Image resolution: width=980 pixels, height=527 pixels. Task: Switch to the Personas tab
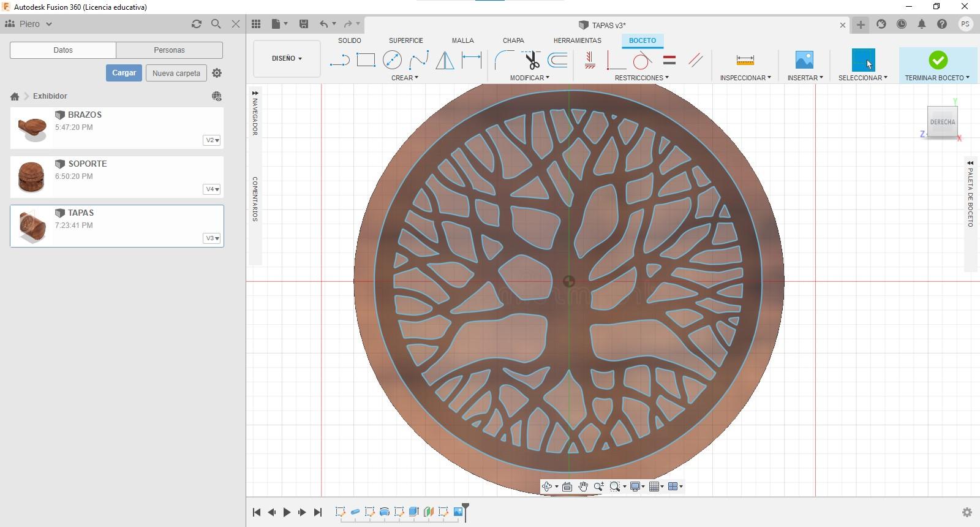click(x=170, y=50)
